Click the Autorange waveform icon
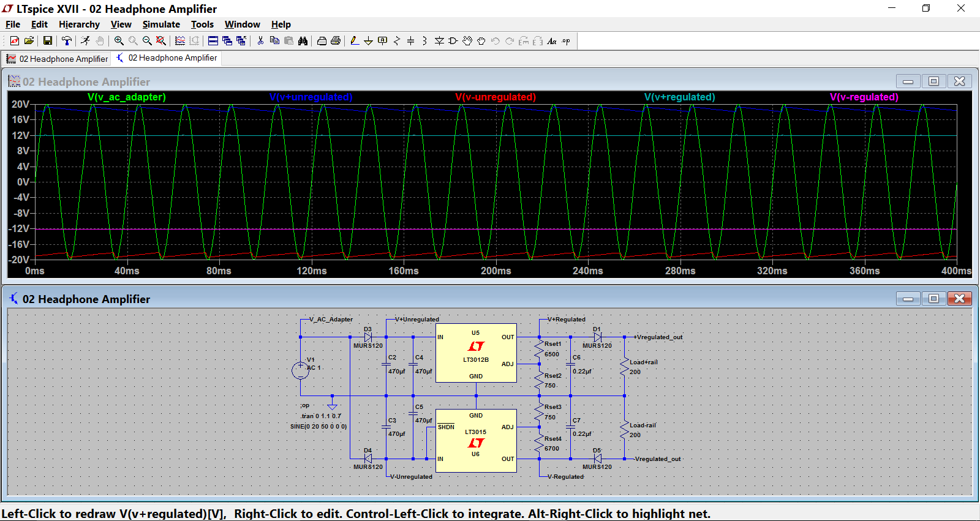The image size is (980, 521). point(179,41)
